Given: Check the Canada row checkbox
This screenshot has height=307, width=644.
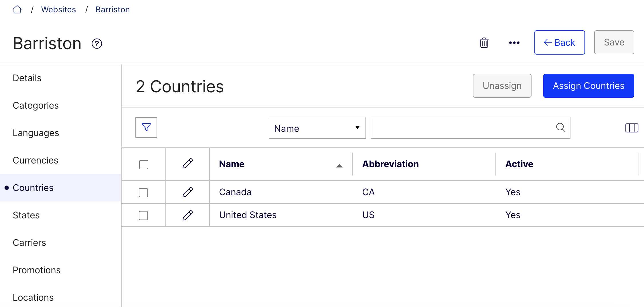Looking at the screenshot, I should (x=143, y=192).
